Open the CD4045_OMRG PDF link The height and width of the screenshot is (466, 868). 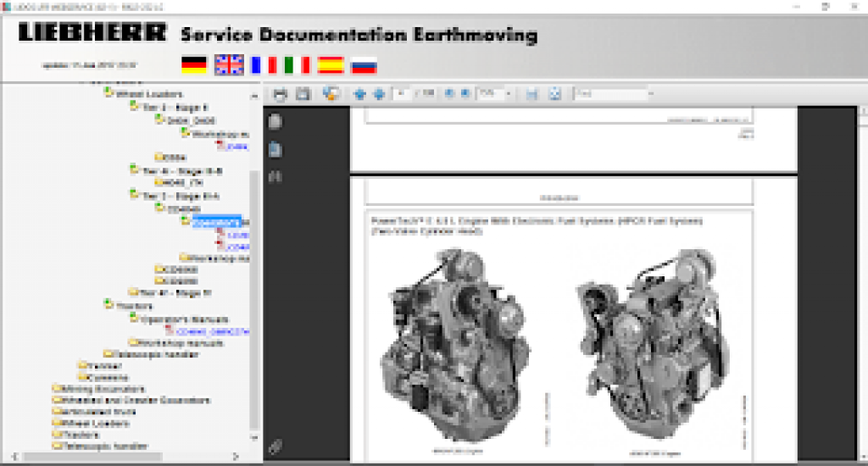click(x=213, y=331)
